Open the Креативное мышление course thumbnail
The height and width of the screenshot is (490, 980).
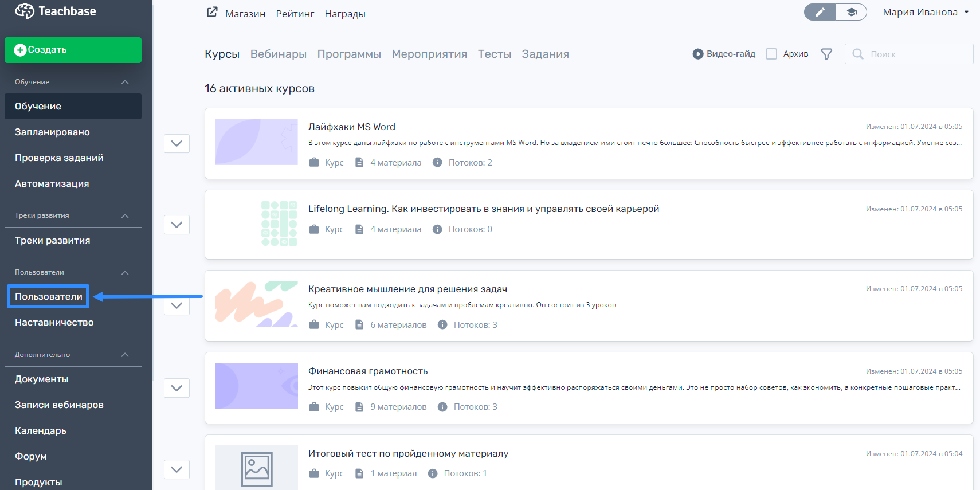click(x=256, y=304)
